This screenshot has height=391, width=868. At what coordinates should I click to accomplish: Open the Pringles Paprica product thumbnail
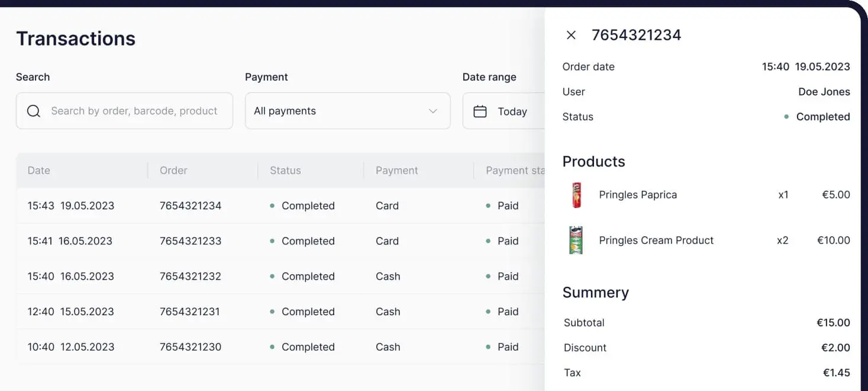576,195
